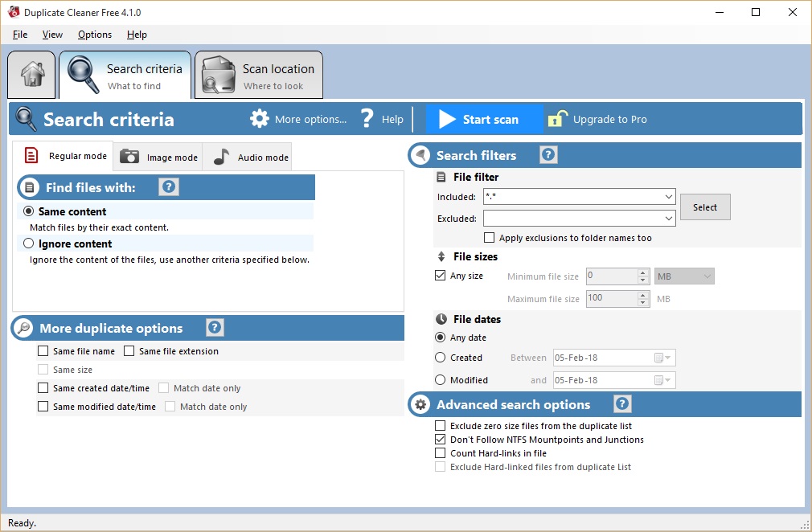
Task: Click the Regular mode document icon
Action: coord(31,155)
